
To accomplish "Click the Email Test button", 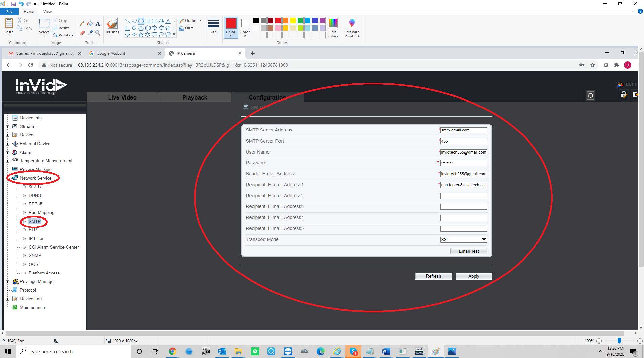I will (469, 251).
